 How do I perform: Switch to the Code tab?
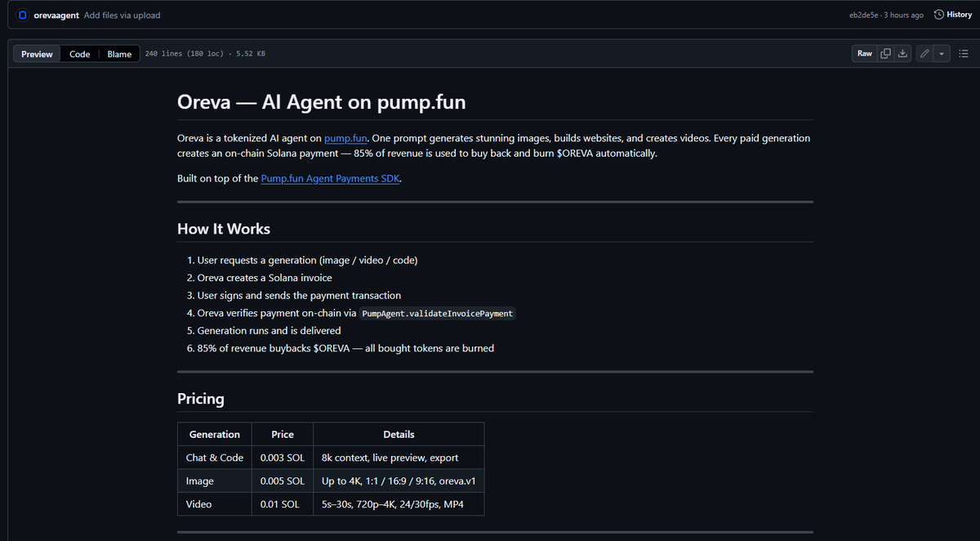click(x=79, y=54)
